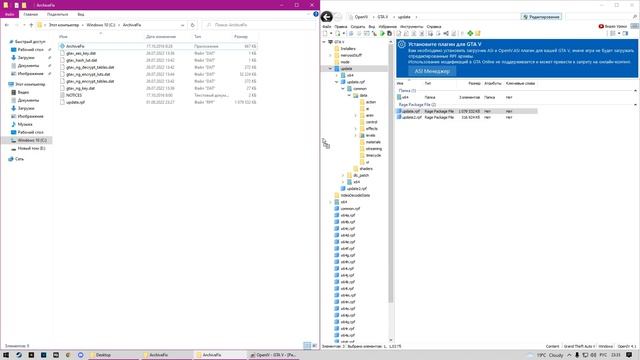This screenshot has width=640, height=360.
Task: Select common.rpf in OpenIV tree
Action: pos(347,209)
